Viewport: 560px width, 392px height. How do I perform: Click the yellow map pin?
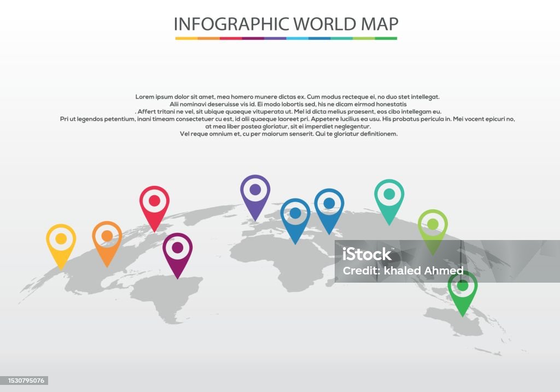(61, 247)
